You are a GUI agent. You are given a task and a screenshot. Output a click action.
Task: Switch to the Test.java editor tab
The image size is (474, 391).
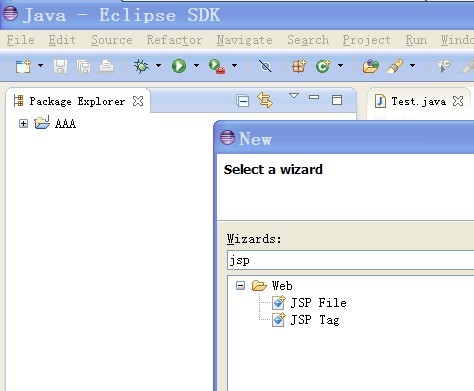tap(418, 101)
